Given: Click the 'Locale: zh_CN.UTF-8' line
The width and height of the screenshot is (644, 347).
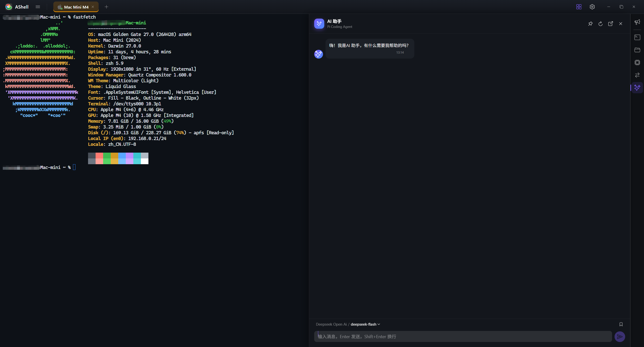Looking at the screenshot, I should (112, 144).
